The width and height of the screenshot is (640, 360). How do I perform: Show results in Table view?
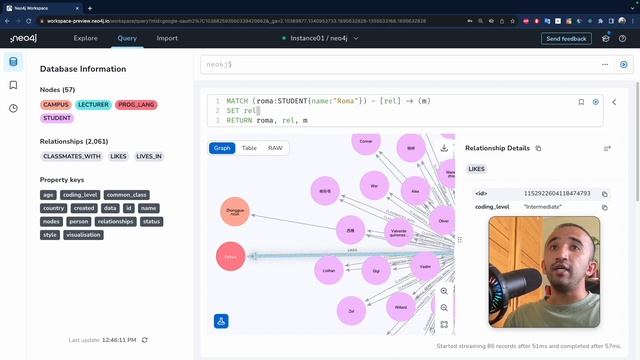tap(249, 148)
